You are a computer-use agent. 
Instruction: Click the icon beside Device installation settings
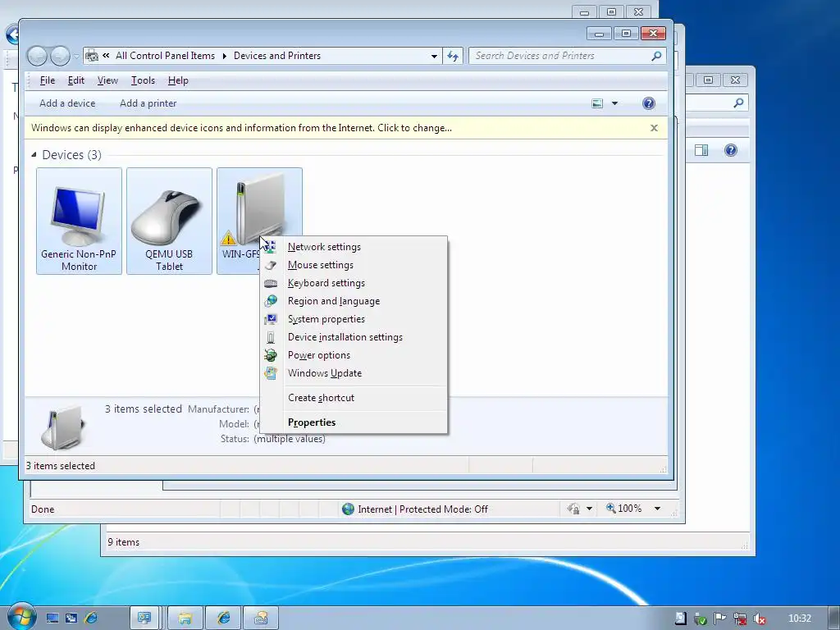pyautogui.click(x=271, y=337)
